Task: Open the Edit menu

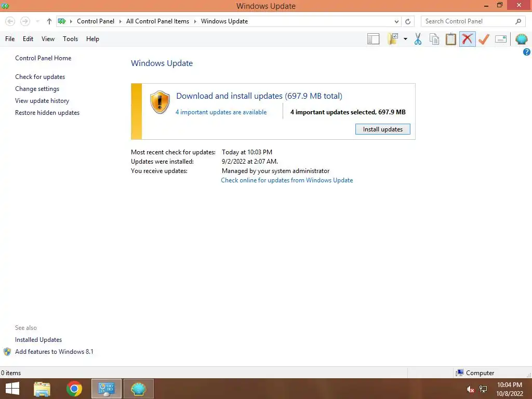Action: [x=28, y=39]
